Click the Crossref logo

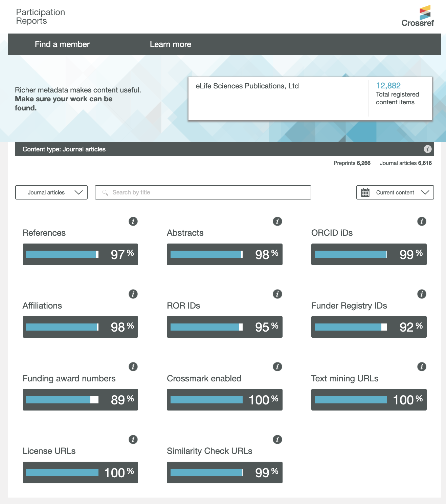[x=418, y=16]
